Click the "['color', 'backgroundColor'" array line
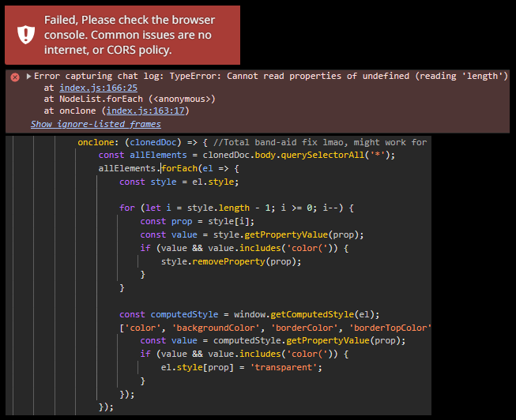516x420 pixels. click(x=275, y=328)
